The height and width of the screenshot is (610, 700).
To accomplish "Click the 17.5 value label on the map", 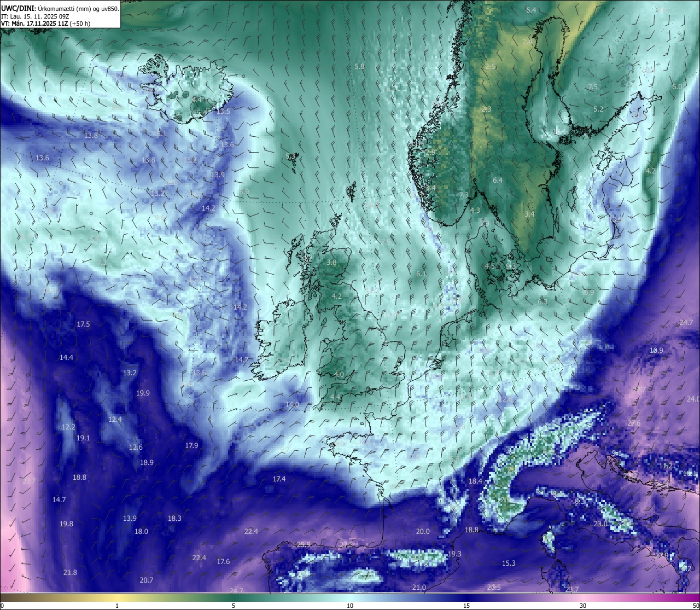I will [83, 324].
